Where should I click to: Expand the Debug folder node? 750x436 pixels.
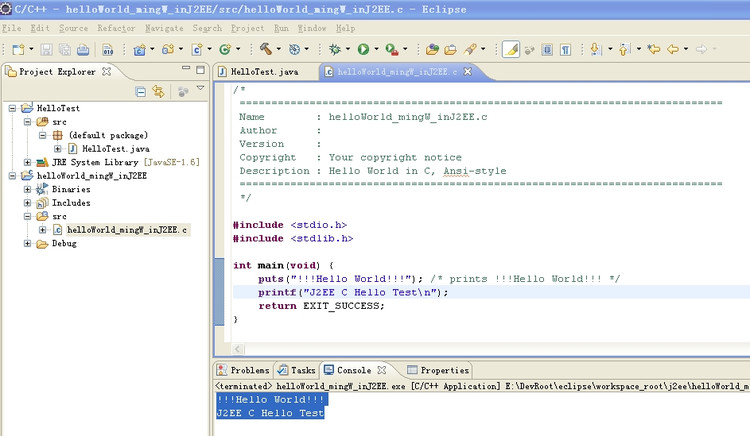27,243
